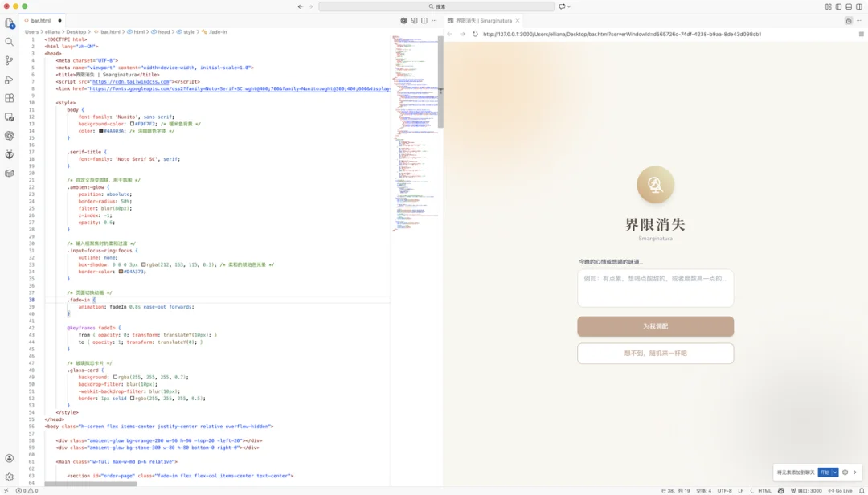Viewport: 868px width, 495px height.
Task: Click the back arrow in the browser preview
Action: [451, 35]
